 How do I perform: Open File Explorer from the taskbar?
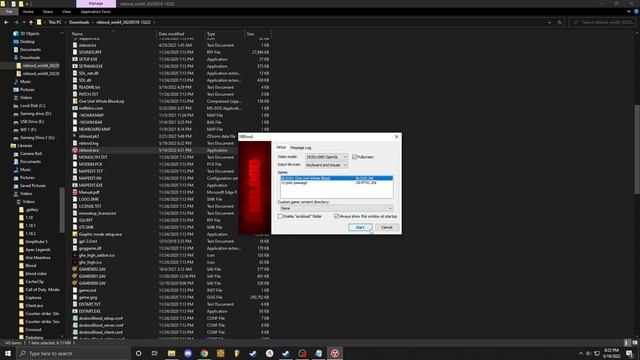coord(171,353)
